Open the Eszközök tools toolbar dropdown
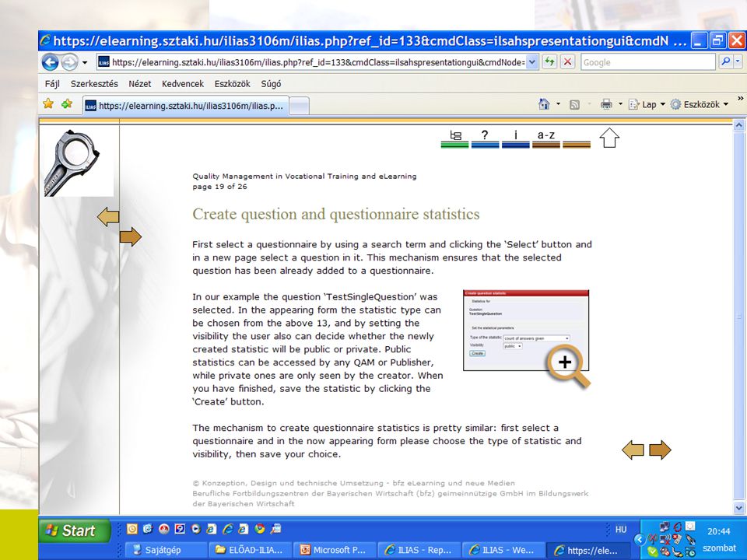Image resolution: width=747 pixels, height=560 pixels. pos(700,104)
